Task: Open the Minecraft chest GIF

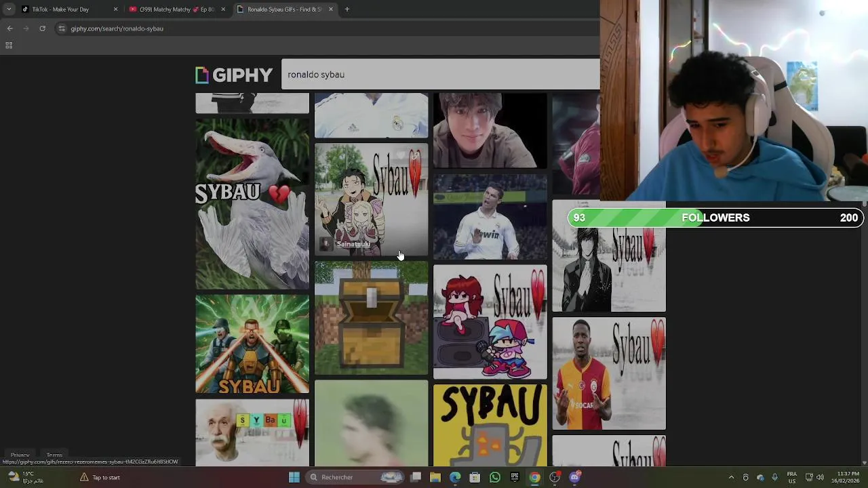Action: [371, 319]
